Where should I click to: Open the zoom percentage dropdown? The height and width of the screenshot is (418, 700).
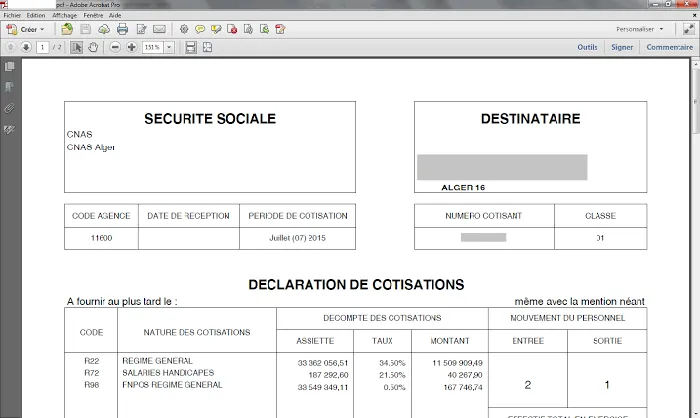click(169, 47)
